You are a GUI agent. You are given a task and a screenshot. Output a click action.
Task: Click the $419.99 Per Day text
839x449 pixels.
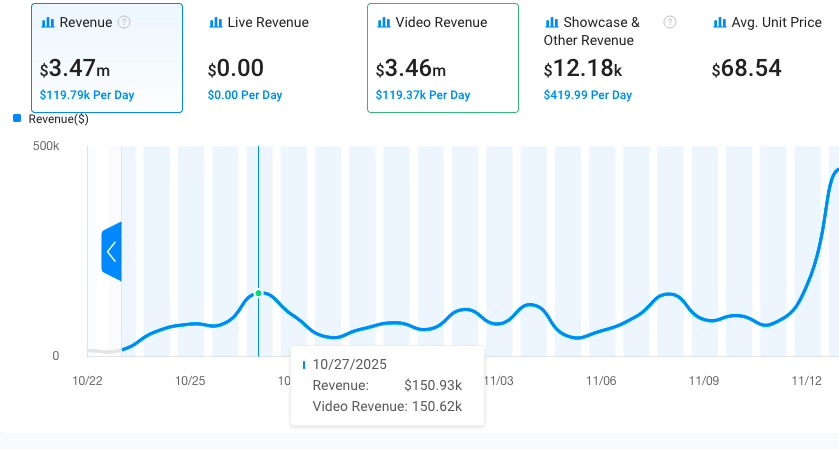click(x=588, y=95)
